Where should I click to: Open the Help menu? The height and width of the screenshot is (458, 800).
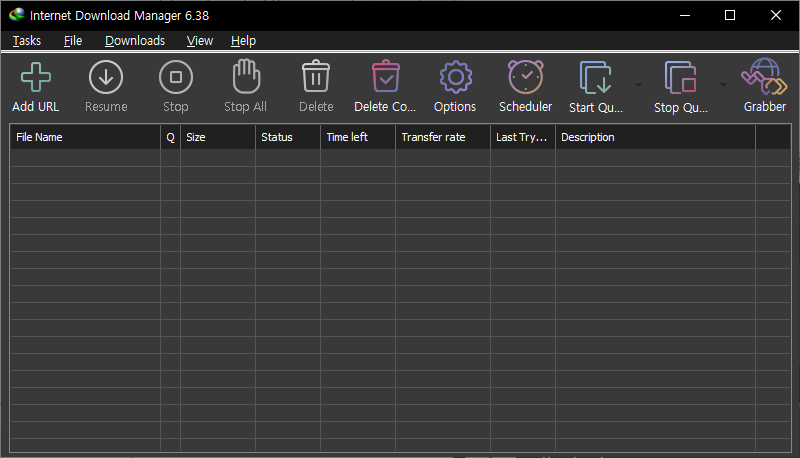click(243, 41)
